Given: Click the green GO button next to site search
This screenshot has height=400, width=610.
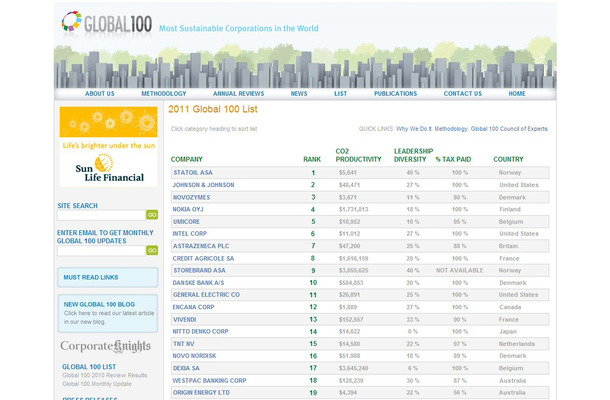Looking at the screenshot, I should pyautogui.click(x=152, y=215).
